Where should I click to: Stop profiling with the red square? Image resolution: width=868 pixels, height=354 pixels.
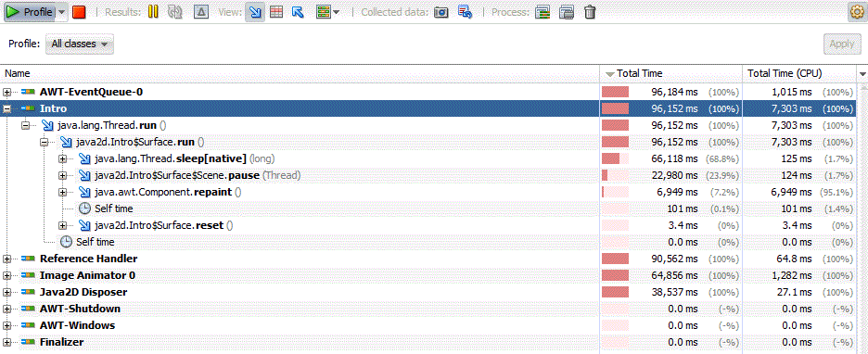coord(79,12)
